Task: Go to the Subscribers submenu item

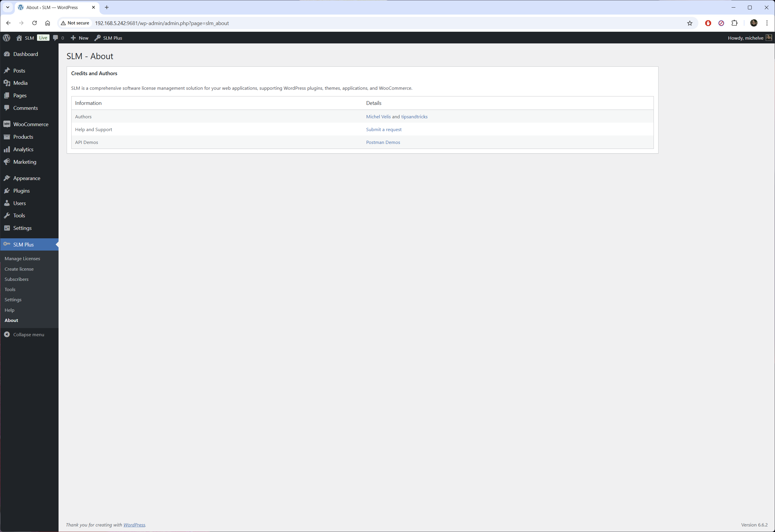Action: [x=16, y=279]
